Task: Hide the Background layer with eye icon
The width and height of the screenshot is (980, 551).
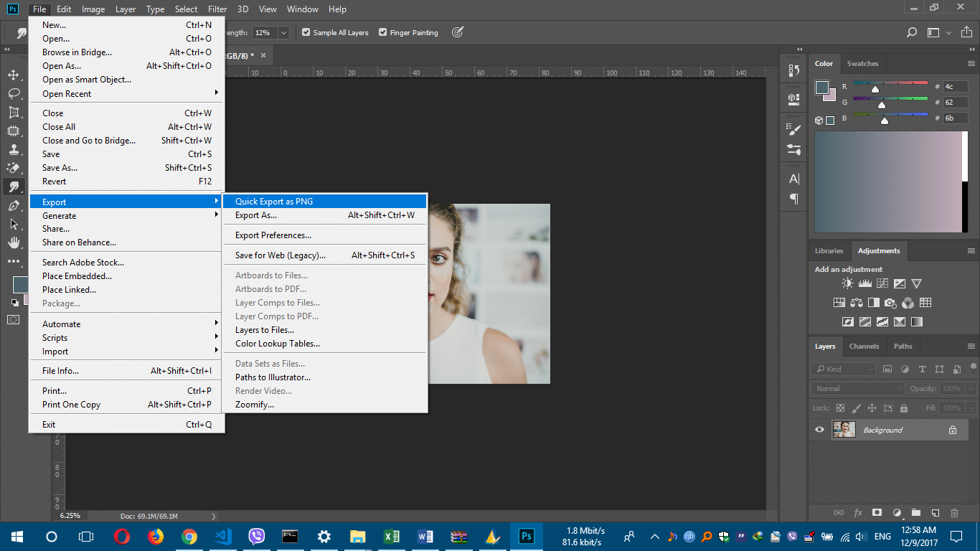Action: tap(819, 430)
